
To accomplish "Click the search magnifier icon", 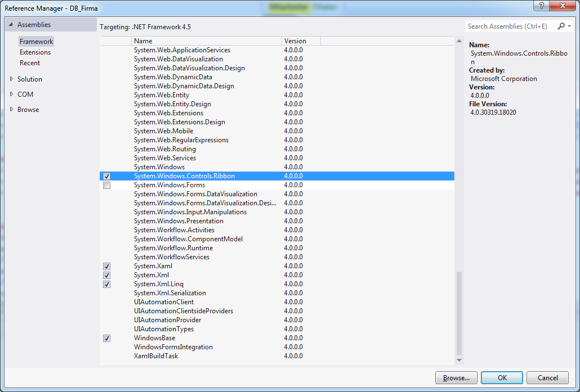I will 561,26.
